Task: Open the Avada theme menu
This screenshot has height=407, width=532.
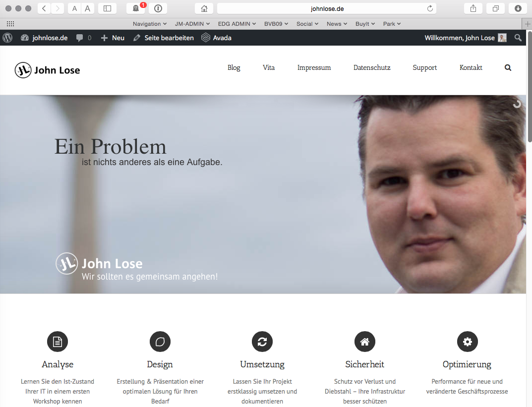Action: pyautogui.click(x=217, y=38)
